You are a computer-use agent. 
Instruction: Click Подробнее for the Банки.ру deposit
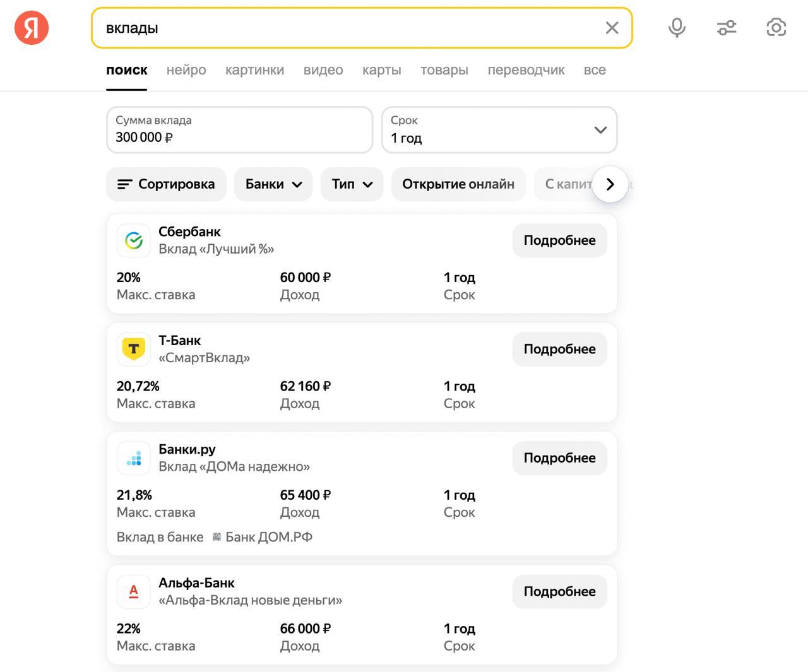(x=559, y=458)
